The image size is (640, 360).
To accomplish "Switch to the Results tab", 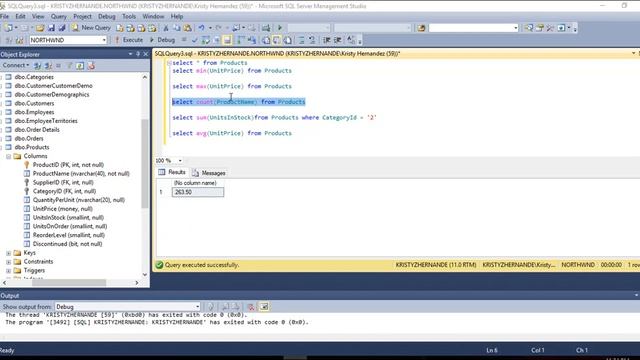I will click(x=173, y=173).
